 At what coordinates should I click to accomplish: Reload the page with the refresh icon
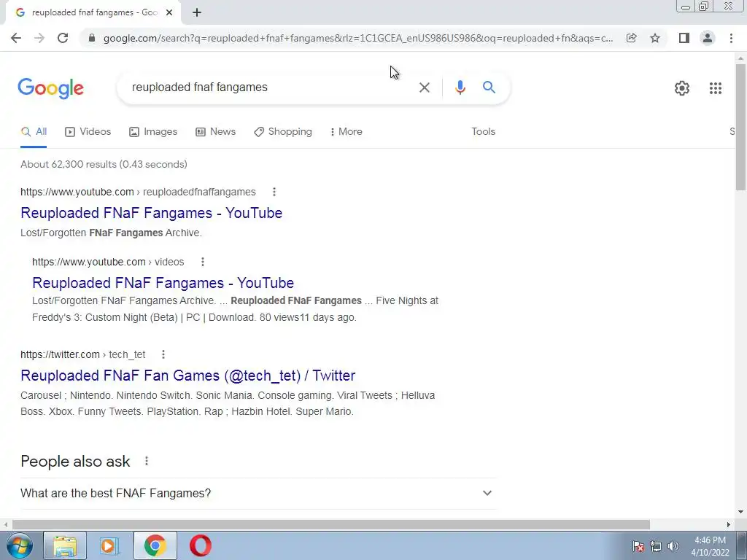63,38
